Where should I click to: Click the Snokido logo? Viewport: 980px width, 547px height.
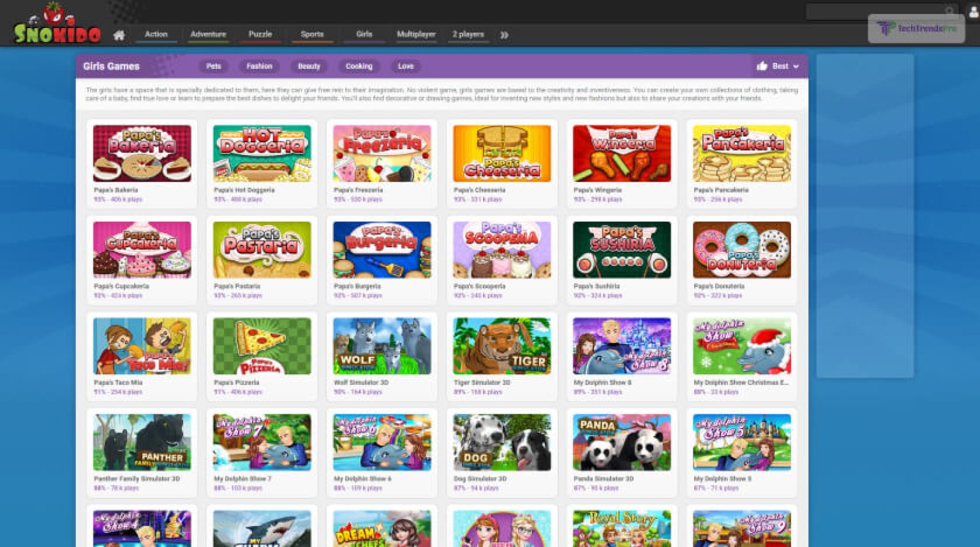pyautogui.click(x=57, y=24)
